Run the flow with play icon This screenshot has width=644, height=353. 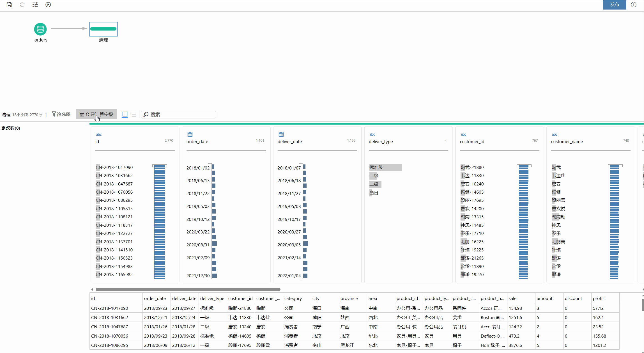(48, 5)
